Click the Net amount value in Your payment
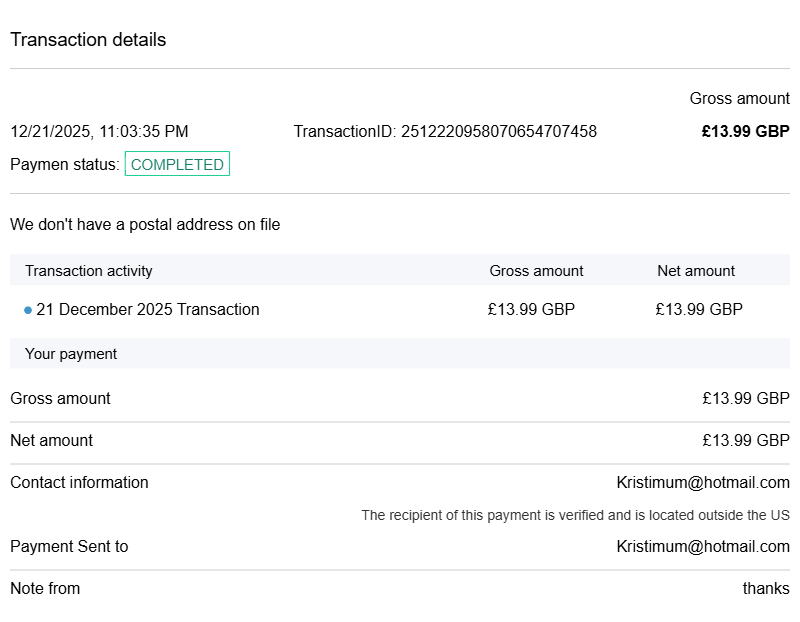The width and height of the screenshot is (800, 622). (x=746, y=441)
